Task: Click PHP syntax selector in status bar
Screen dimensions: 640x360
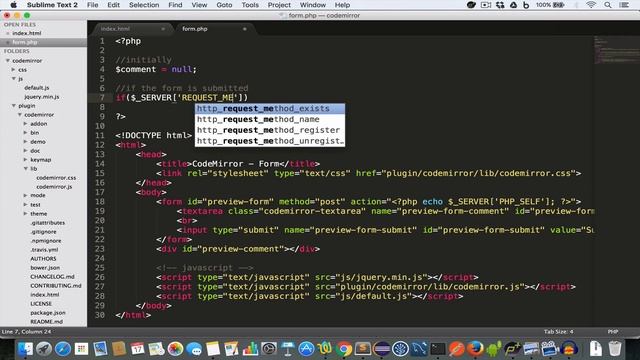Action: tap(613, 331)
